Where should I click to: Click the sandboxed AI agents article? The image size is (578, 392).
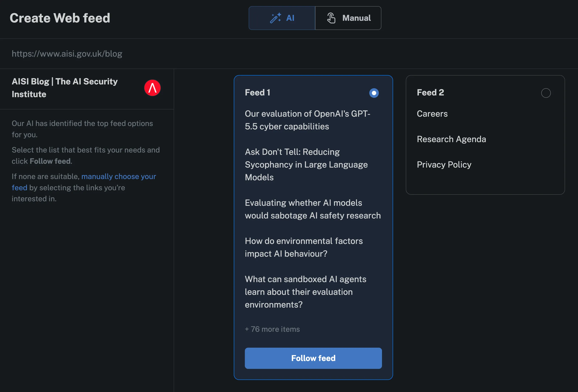click(x=305, y=292)
